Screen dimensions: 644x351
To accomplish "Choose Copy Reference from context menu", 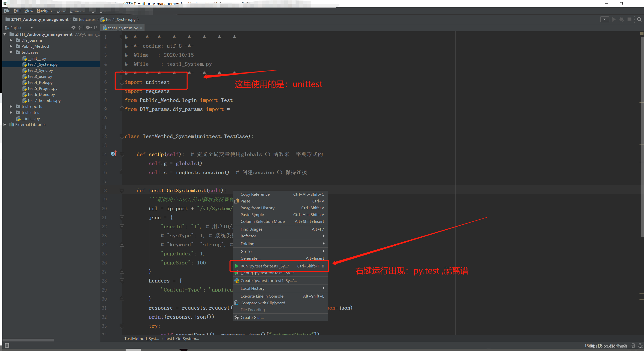I will pyautogui.click(x=280, y=194).
